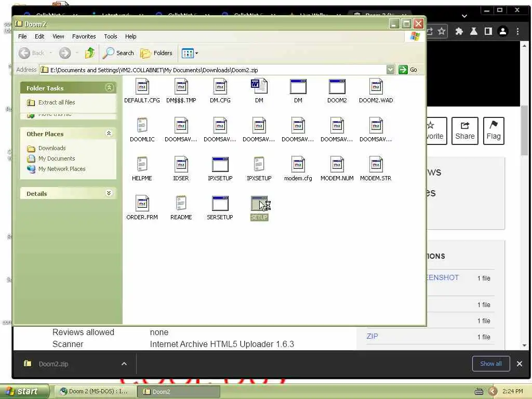Select the DM.CFG file icon

tap(220, 87)
